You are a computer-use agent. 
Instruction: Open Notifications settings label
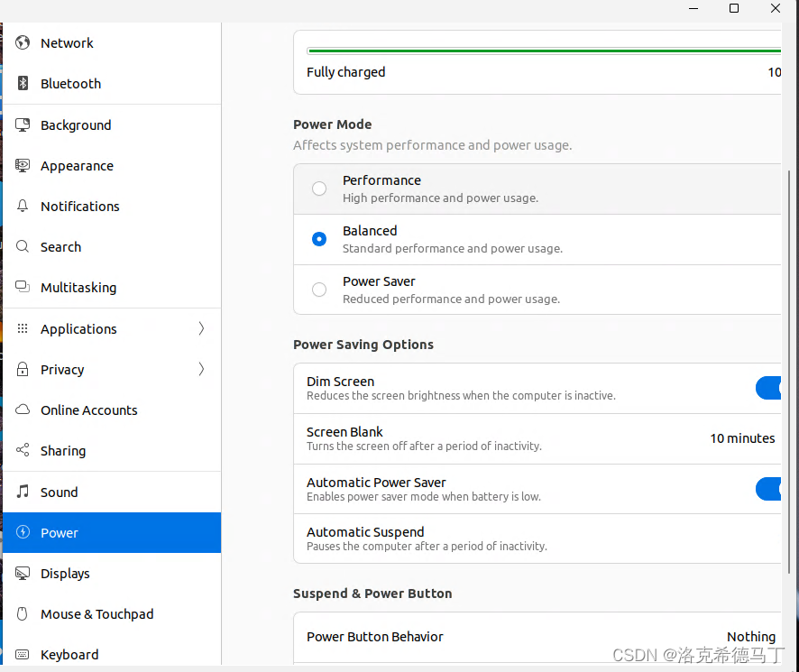point(80,206)
